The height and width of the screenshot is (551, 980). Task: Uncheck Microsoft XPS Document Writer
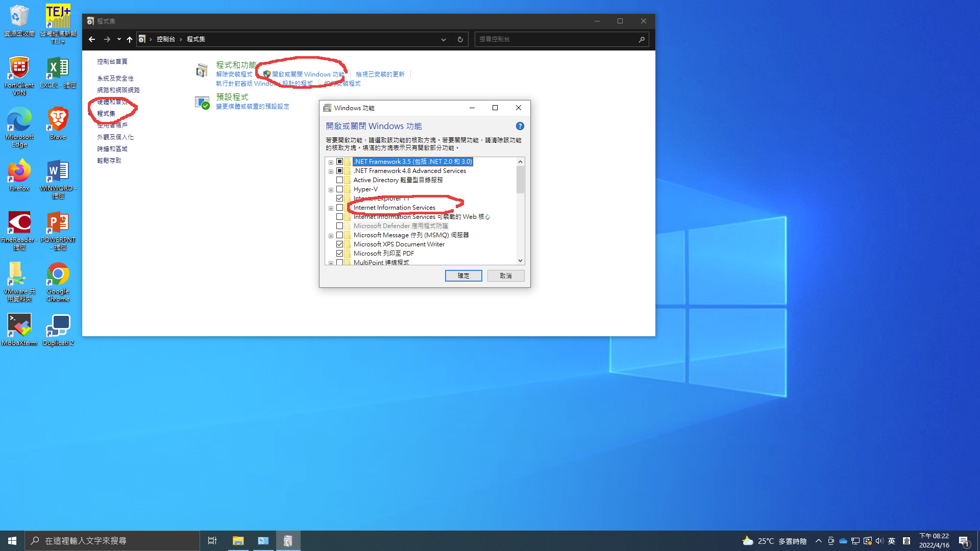coord(339,244)
